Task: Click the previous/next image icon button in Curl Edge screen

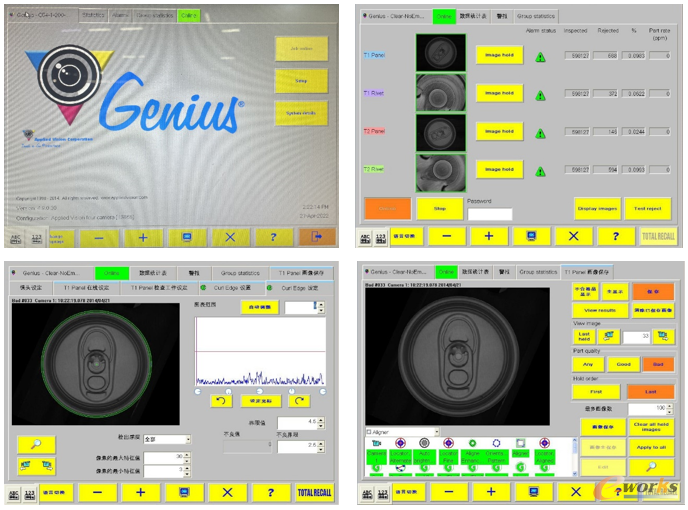Action: (36, 466)
